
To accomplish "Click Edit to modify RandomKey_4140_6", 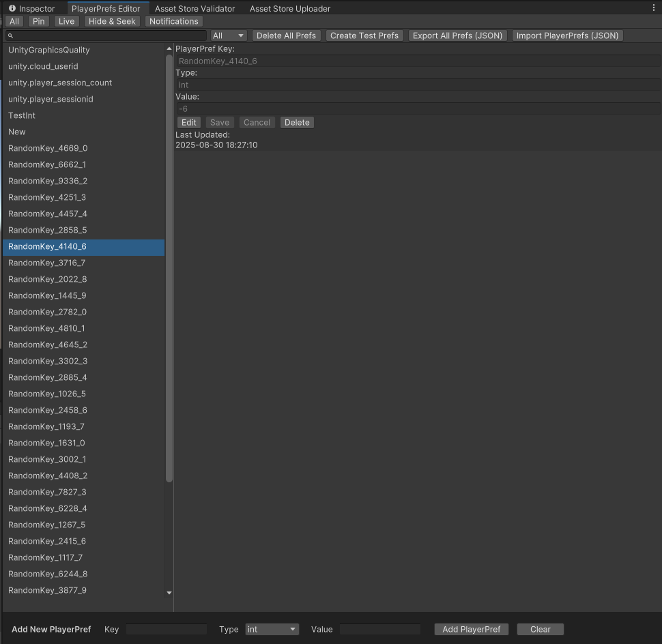I will [188, 122].
